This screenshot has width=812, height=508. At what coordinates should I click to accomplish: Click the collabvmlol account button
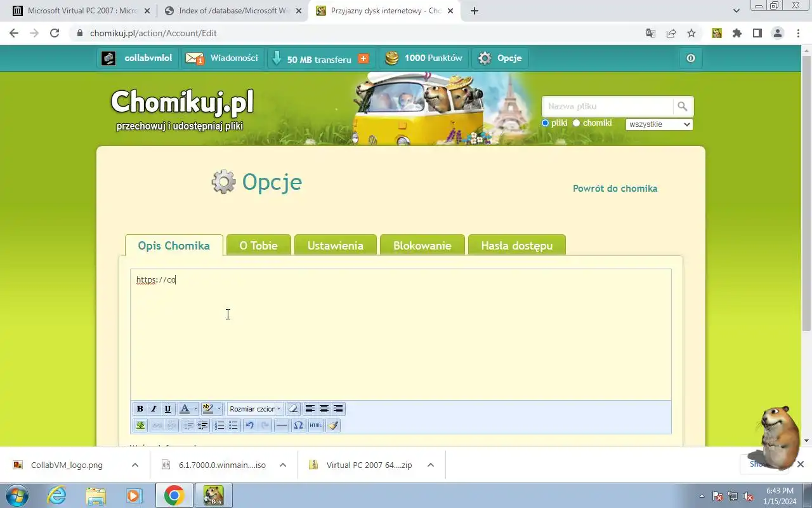pos(138,58)
